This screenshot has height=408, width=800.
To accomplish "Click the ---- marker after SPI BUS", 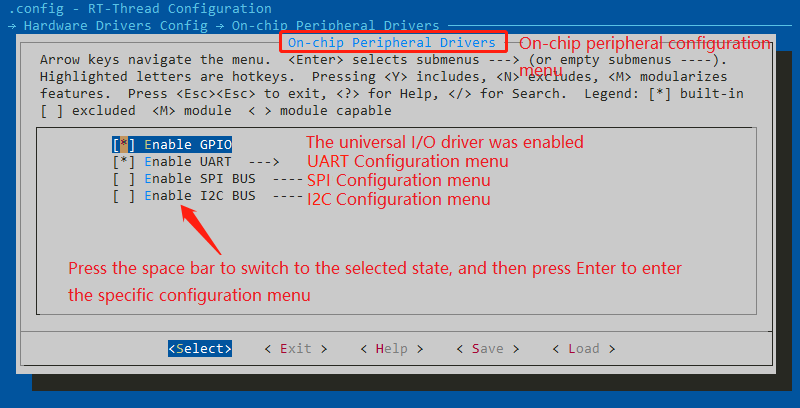I will click(287, 179).
